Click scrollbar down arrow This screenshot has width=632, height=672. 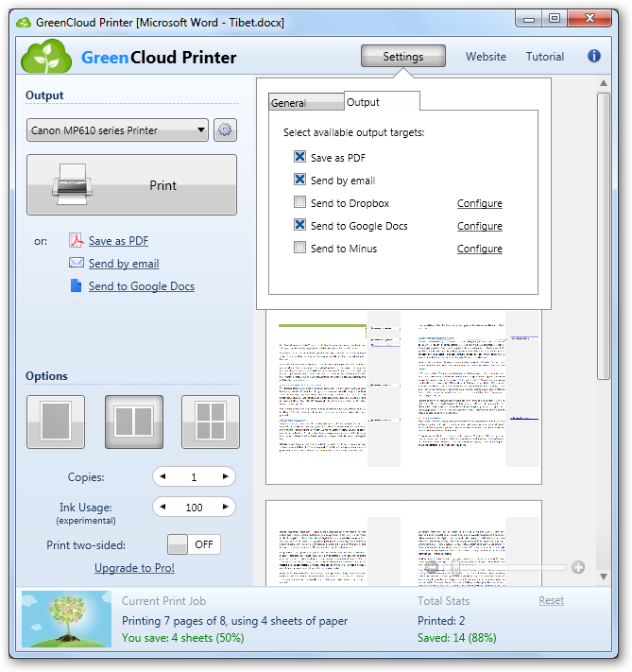click(x=604, y=577)
